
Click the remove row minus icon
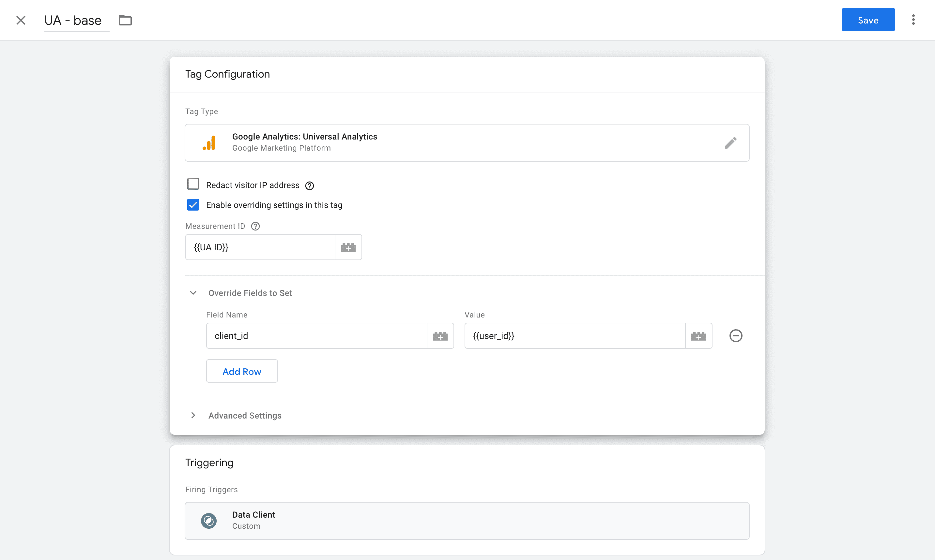click(x=736, y=335)
